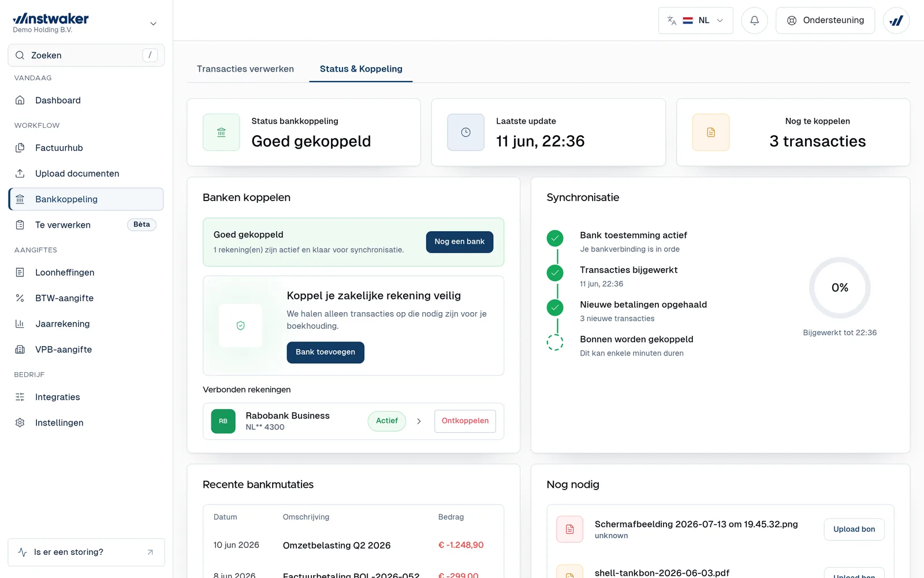Click the Bèta badge on Te verwerken
The width and height of the screenshot is (924, 578).
coord(141,224)
